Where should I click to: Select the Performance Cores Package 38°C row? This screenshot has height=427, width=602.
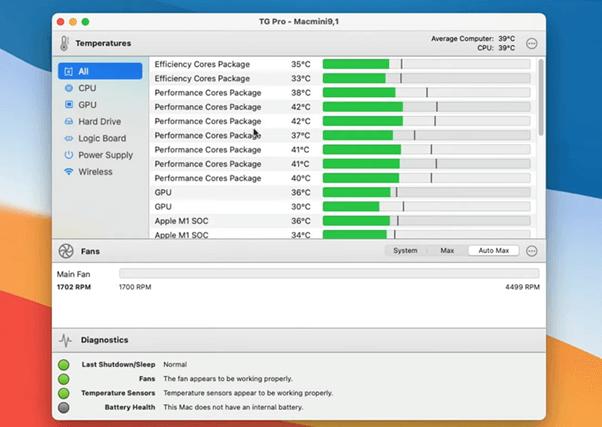coord(342,93)
